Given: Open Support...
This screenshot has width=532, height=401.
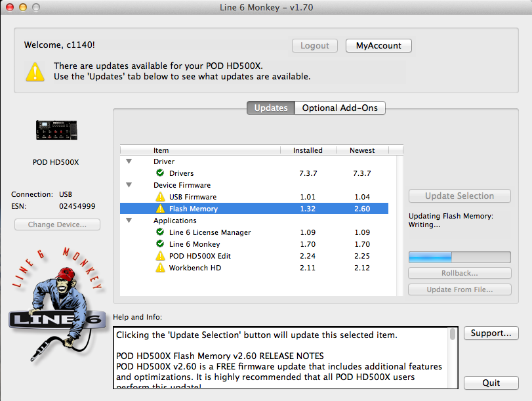Looking at the screenshot, I should [x=491, y=333].
